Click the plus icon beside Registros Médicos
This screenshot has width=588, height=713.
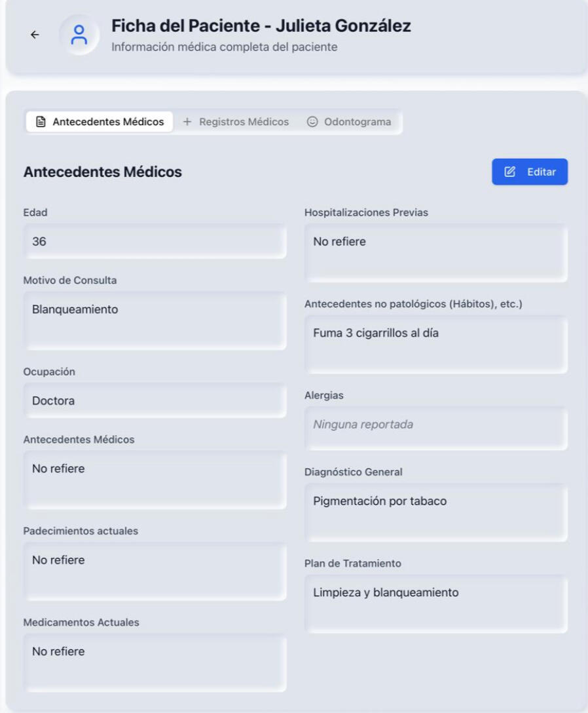click(187, 122)
